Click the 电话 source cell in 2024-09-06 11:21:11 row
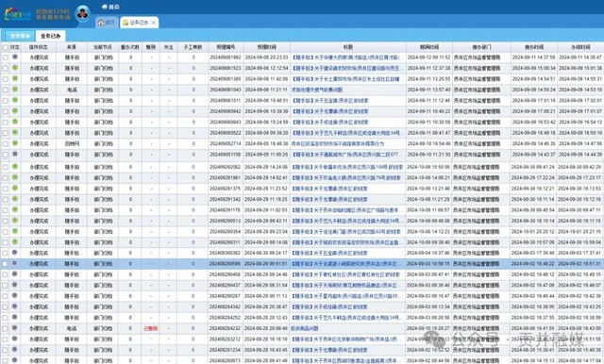This screenshot has height=364, width=604. [72, 90]
